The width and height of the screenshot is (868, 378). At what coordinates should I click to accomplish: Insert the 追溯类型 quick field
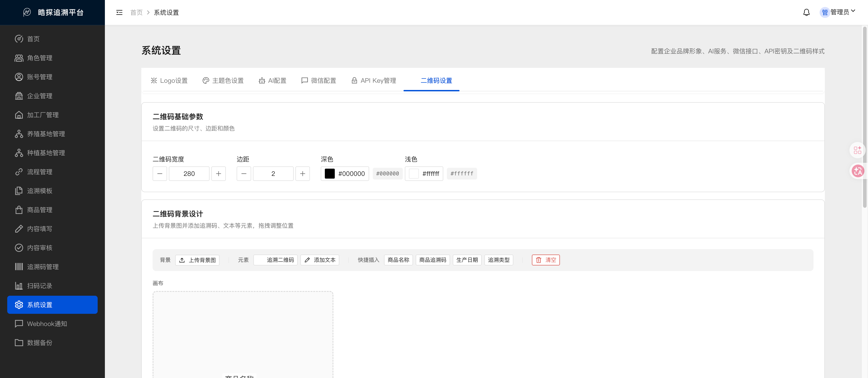pos(499,260)
